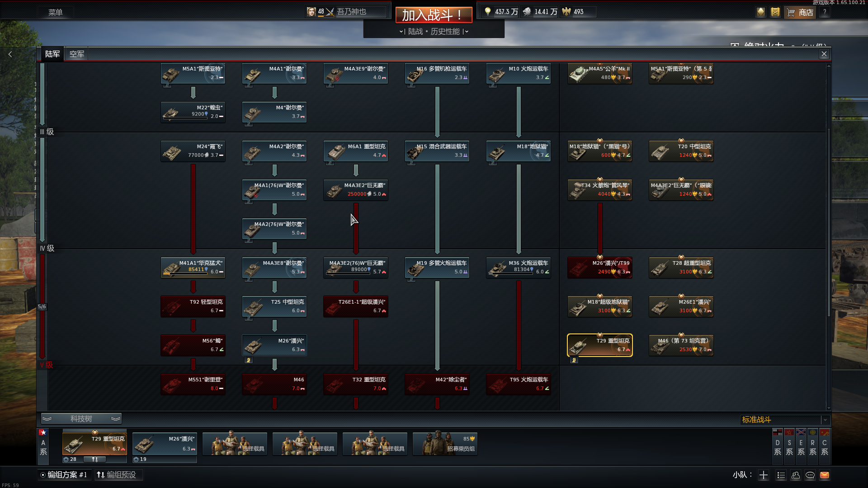The image size is (868, 488).
Task: Open the orange mail inbox icon
Action: point(825,475)
